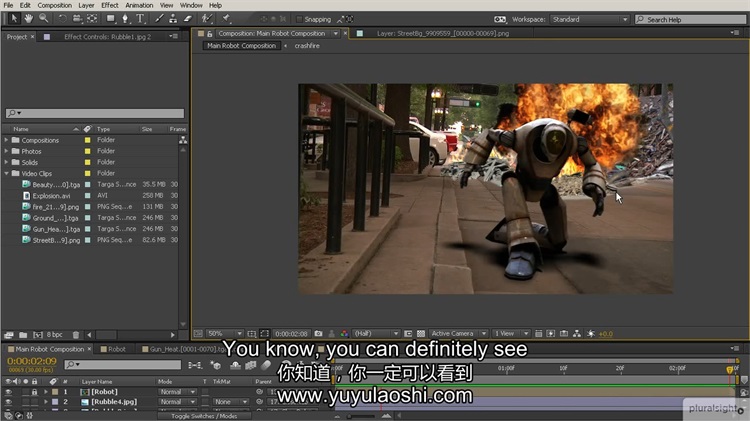Click the teal label swatch of Explosion.avi
Screen dimensions: 750x421
coord(88,196)
